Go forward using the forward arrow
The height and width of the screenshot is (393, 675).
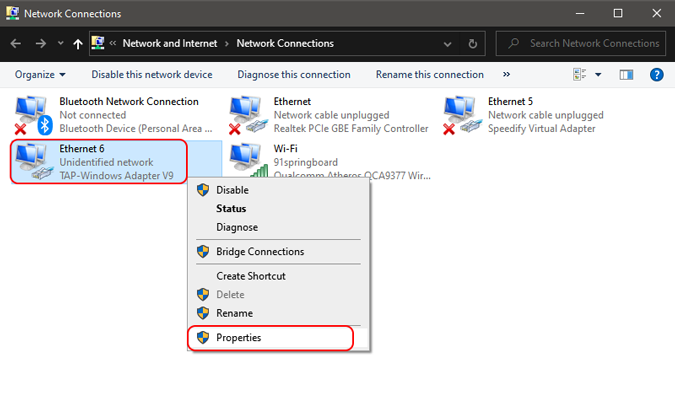pyautogui.click(x=40, y=43)
